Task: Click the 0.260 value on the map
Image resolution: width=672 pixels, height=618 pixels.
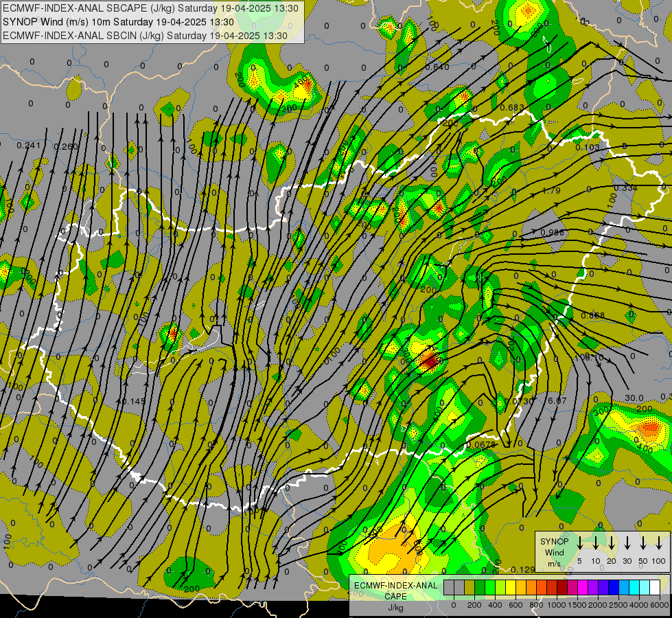Action: tap(66, 147)
